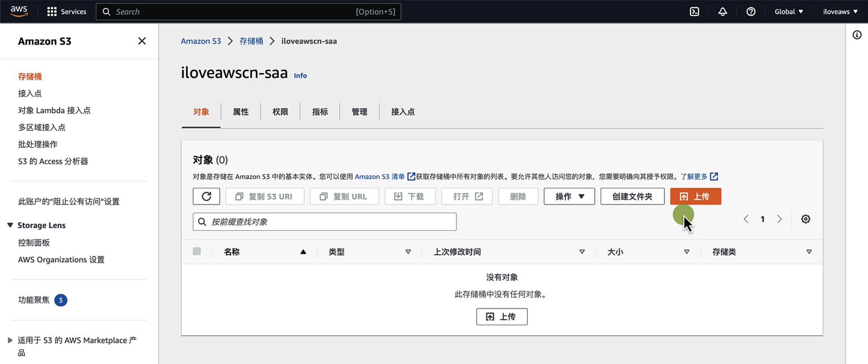
Task: Open 批处理操作 in the sidebar
Action: (x=38, y=144)
